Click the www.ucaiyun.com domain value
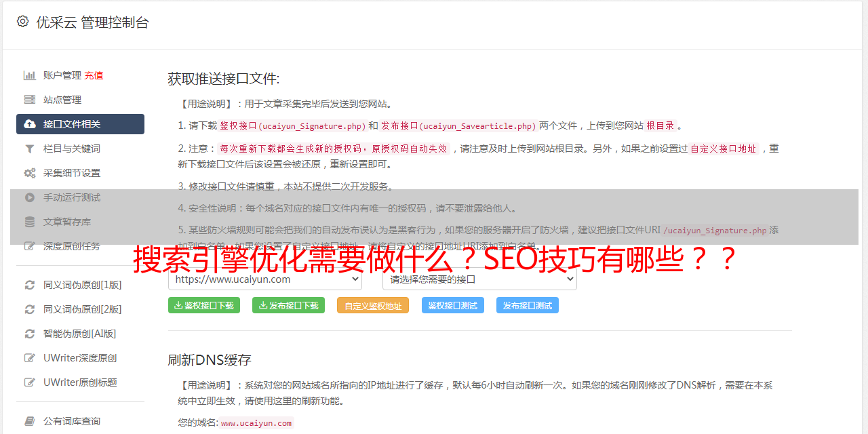Screen dimensions: 868x434 coord(256,423)
